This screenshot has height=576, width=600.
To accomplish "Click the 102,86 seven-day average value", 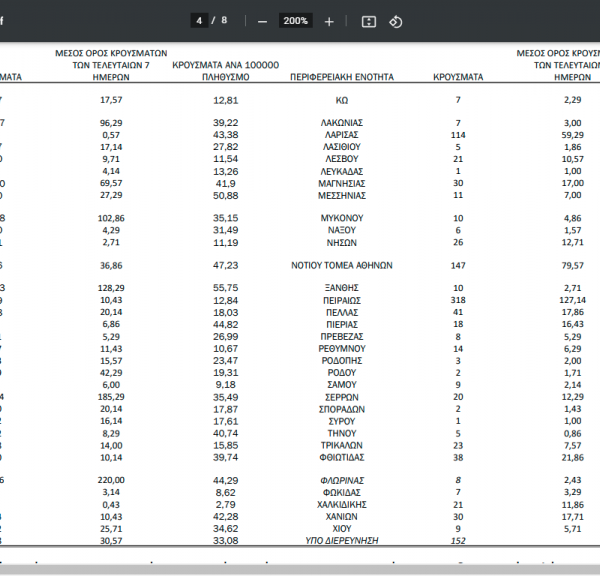I will tap(111, 218).
